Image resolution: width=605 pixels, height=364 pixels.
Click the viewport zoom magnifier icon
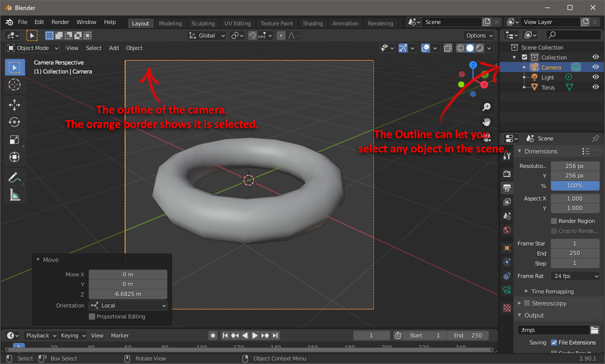[486, 107]
